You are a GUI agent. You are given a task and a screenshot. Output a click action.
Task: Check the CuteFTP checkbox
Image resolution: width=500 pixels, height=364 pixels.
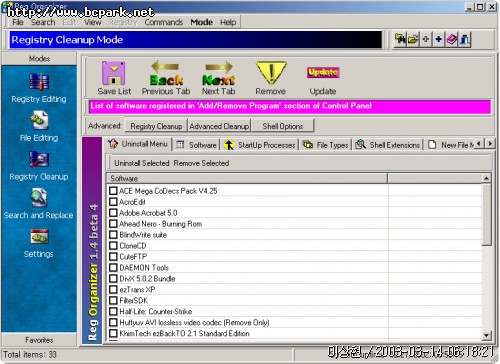click(x=113, y=257)
